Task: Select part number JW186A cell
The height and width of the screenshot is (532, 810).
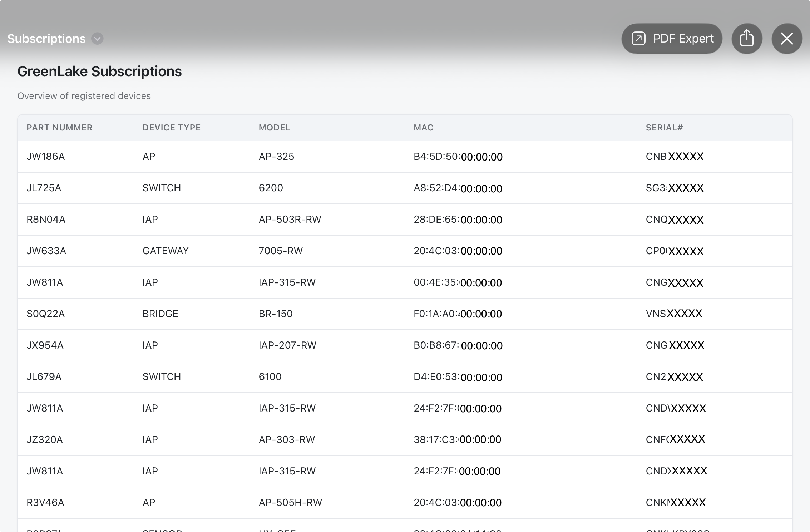Action: pyautogui.click(x=45, y=157)
